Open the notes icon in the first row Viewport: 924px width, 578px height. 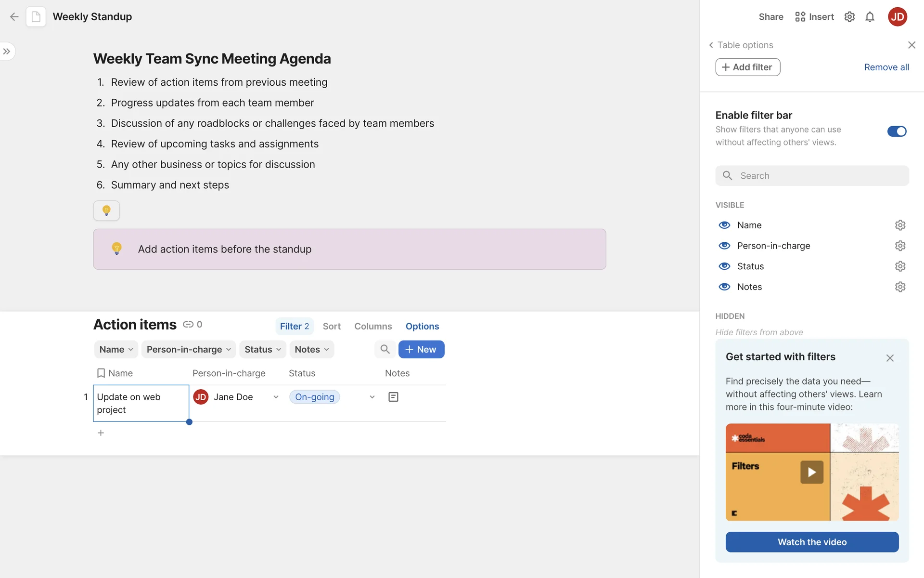pos(393,397)
